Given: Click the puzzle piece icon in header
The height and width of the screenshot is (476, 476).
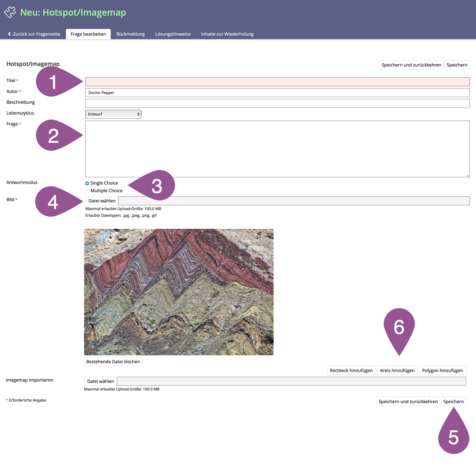Looking at the screenshot, I should tap(10, 12).
